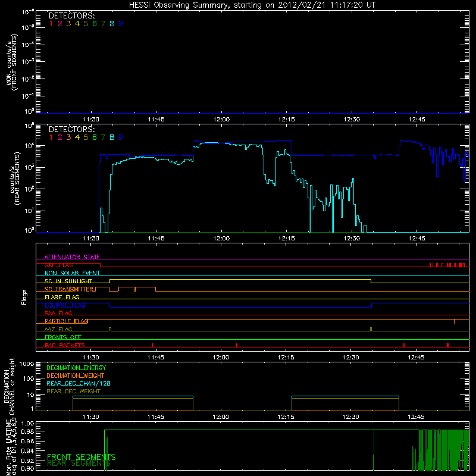Image resolution: width=476 pixels, height=476 pixels.
Task: Select cyan detector 8 in front segments legend
Action: coord(112,24)
